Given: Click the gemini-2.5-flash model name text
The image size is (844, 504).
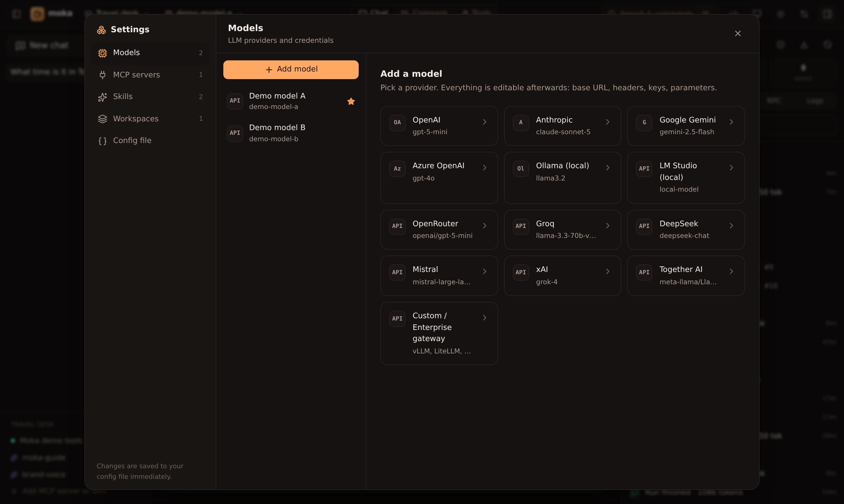Looking at the screenshot, I should (686, 132).
